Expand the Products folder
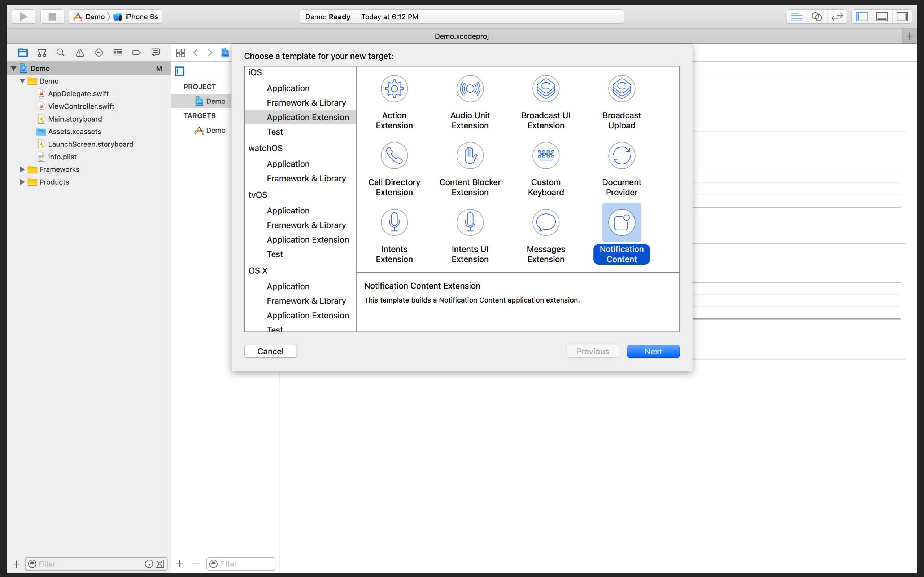This screenshot has height=577, width=924. click(22, 182)
